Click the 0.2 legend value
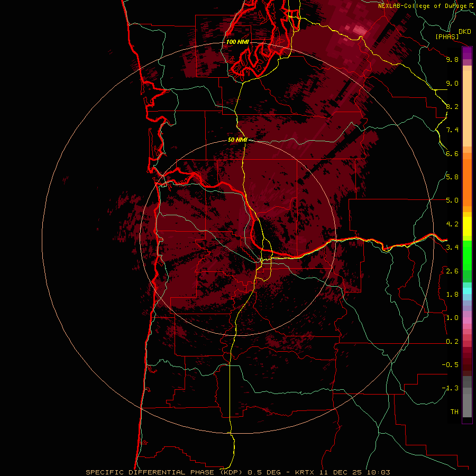The image size is (476, 476). tap(452, 342)
